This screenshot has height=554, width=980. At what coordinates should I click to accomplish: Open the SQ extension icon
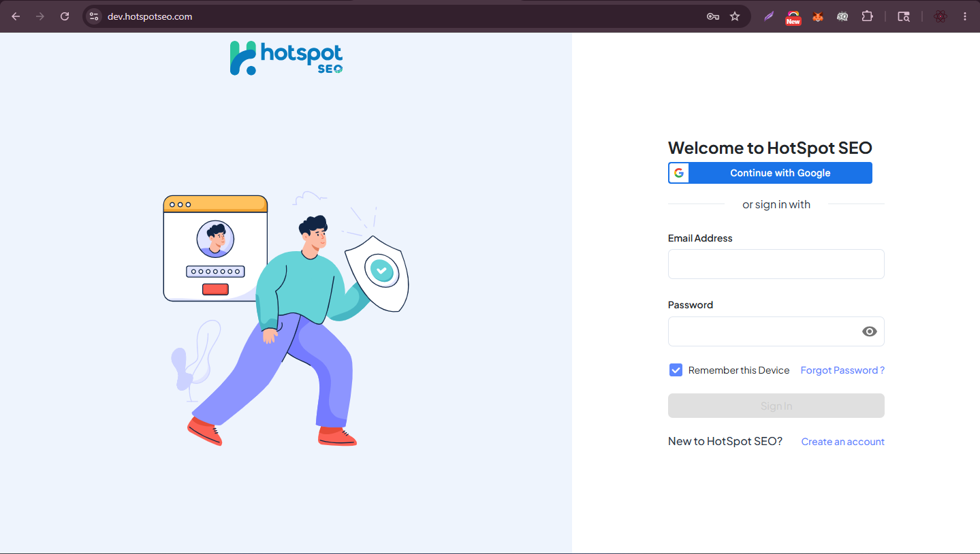pyautogui.click(x=842, y=16)
